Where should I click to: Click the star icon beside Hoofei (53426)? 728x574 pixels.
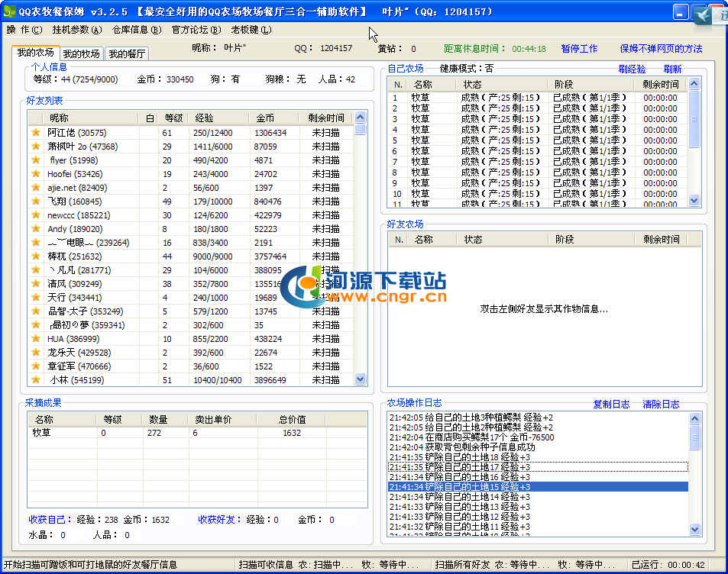(x=35, y=174)
